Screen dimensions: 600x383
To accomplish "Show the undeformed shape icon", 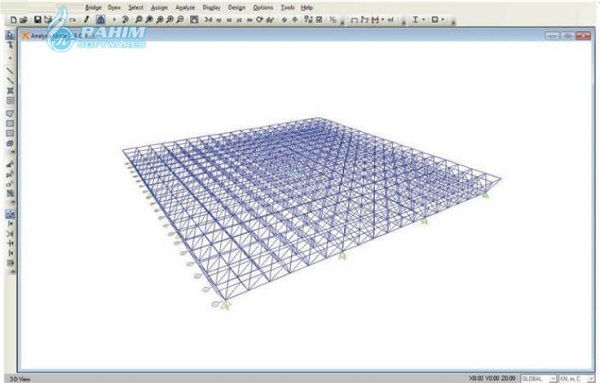I will coord(354,20).
